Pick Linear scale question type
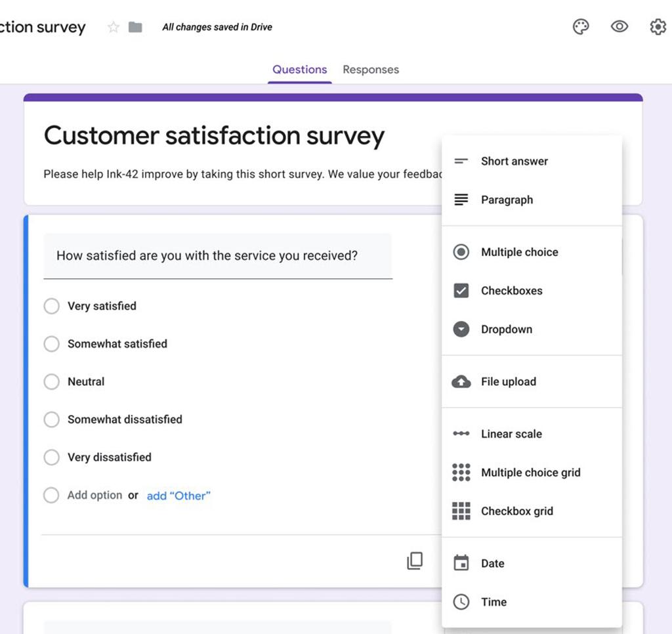This screenshot has width=672, height=634. pos(532,434)
